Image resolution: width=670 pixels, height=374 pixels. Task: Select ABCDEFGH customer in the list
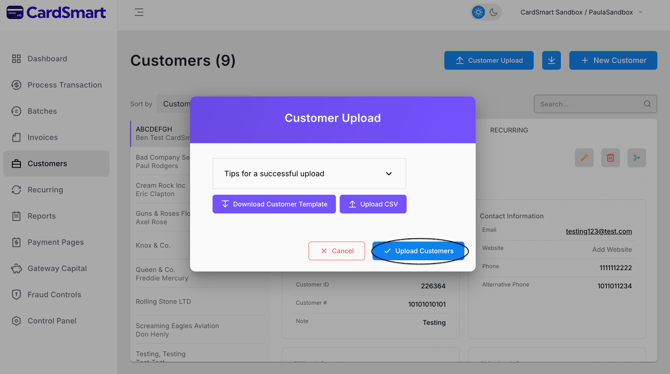click(161, 133)
